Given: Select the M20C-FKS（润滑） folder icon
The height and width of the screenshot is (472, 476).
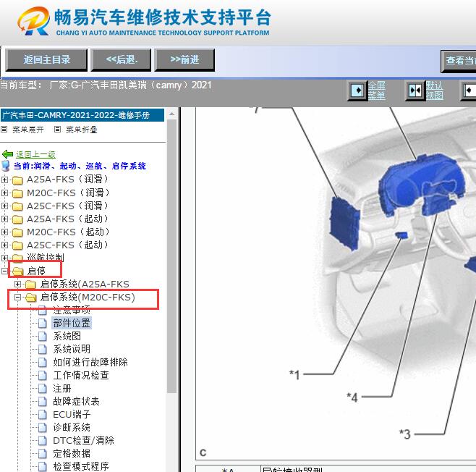Looking at the screenshot, I should tap(17, 193).
